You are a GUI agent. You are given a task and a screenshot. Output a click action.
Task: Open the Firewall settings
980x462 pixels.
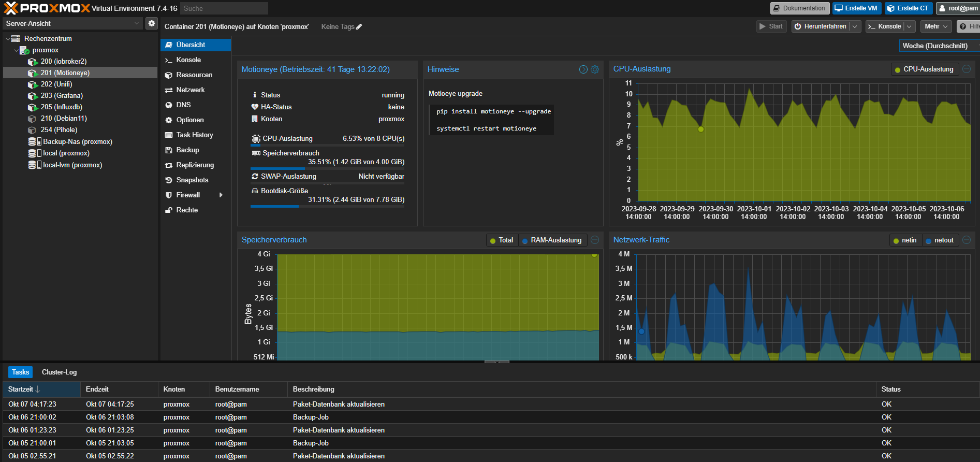188,195
